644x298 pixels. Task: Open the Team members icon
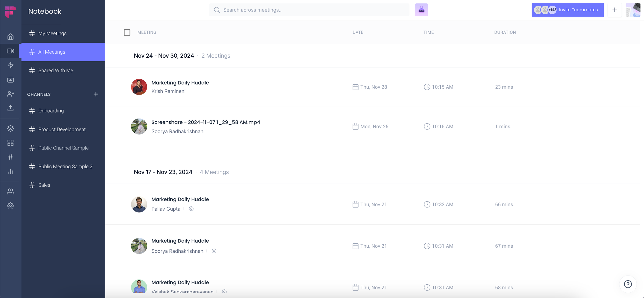10,191
